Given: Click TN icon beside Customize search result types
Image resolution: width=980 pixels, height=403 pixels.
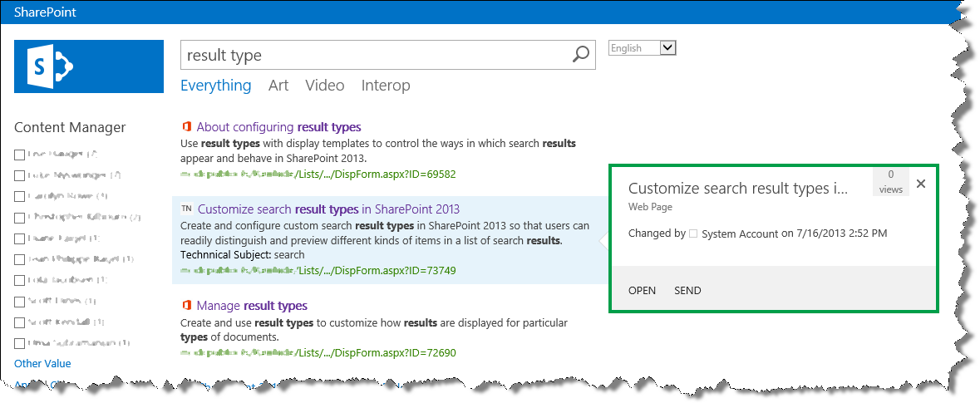Looking at the screenshot, I should tap(186, 209).
